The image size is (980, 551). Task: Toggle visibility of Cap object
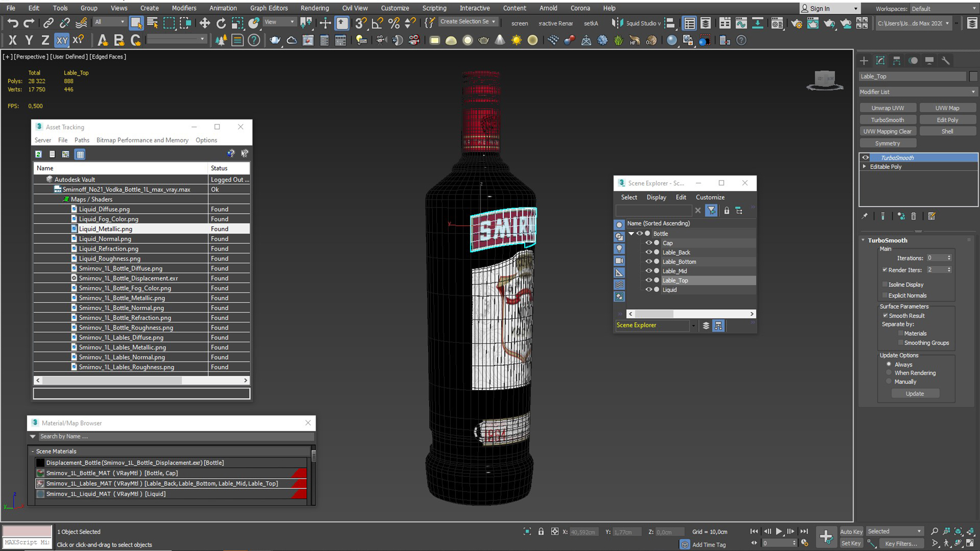tap(649, 243)
